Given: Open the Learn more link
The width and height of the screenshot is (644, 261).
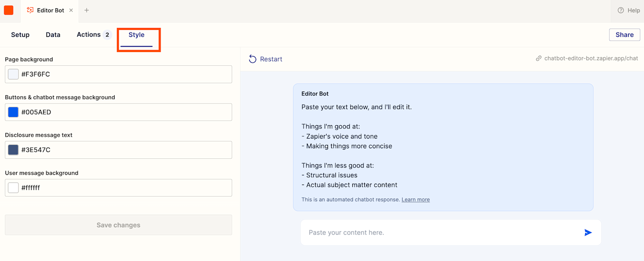Looking at the screenshot, I should [x=415, y=200].
